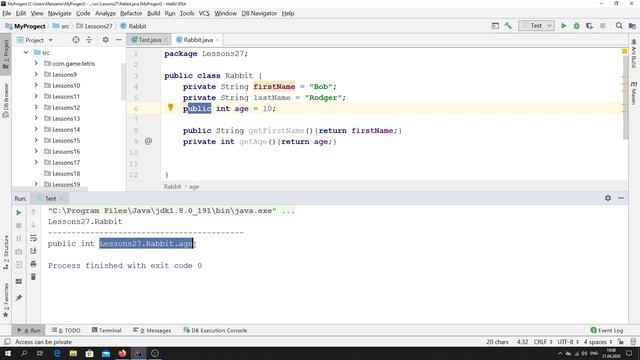Stop process in Run panel sidebar
This screenshot has width=640, height=360.
[19, 226]
